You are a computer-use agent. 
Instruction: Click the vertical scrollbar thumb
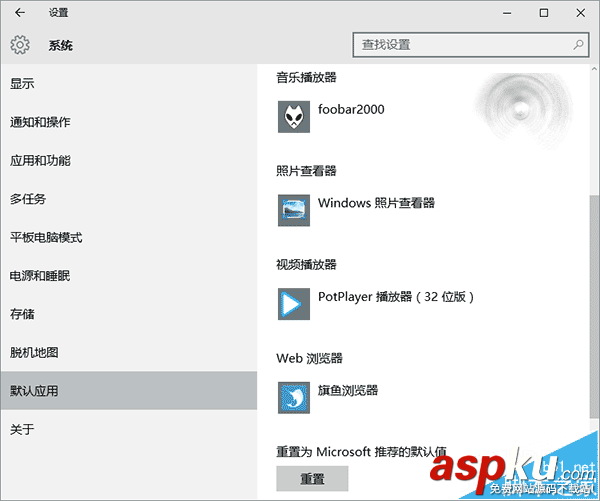pyautogui.click(x=594, y=306)
